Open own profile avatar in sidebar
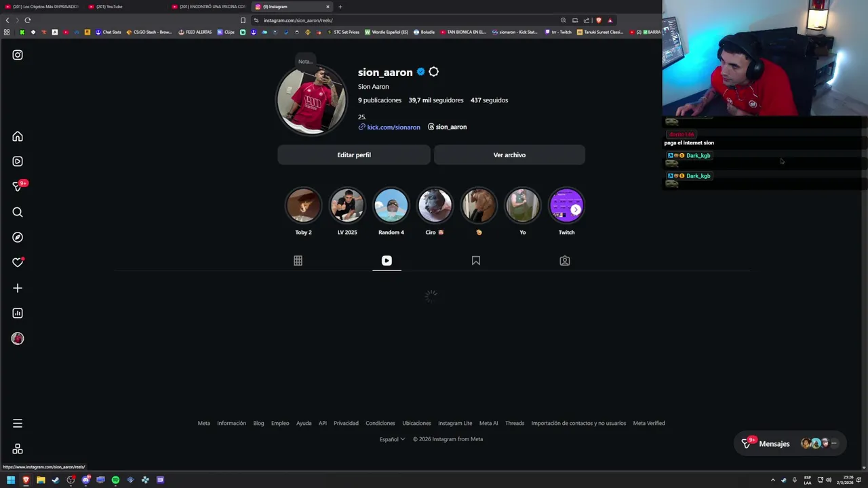868x488 pixels. pyautogui.click(x=18, y=338)
